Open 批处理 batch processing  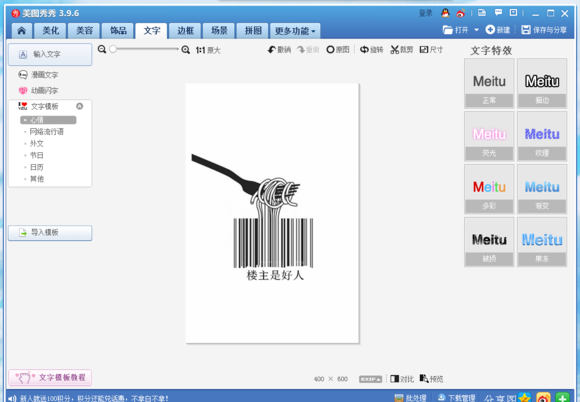click(411, 398)
